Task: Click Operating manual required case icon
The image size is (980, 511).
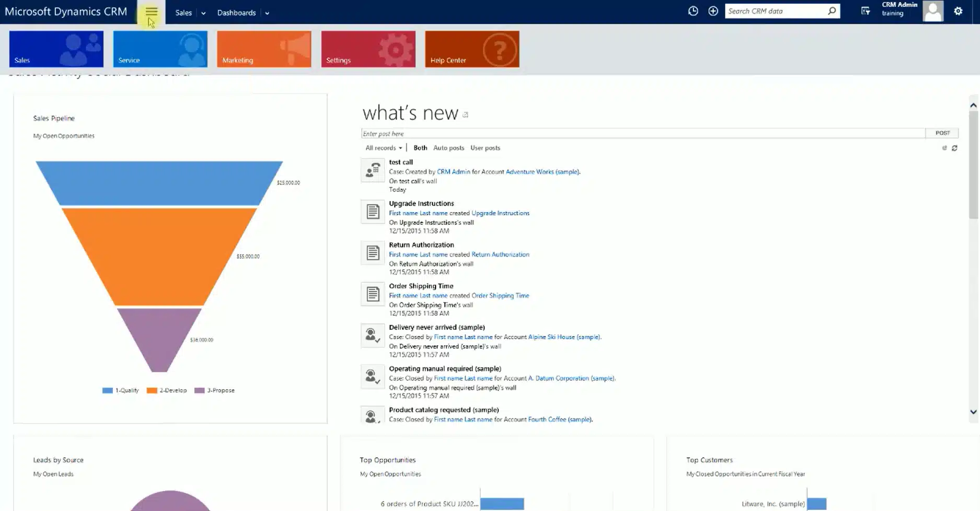Action: tap(373, 377)
